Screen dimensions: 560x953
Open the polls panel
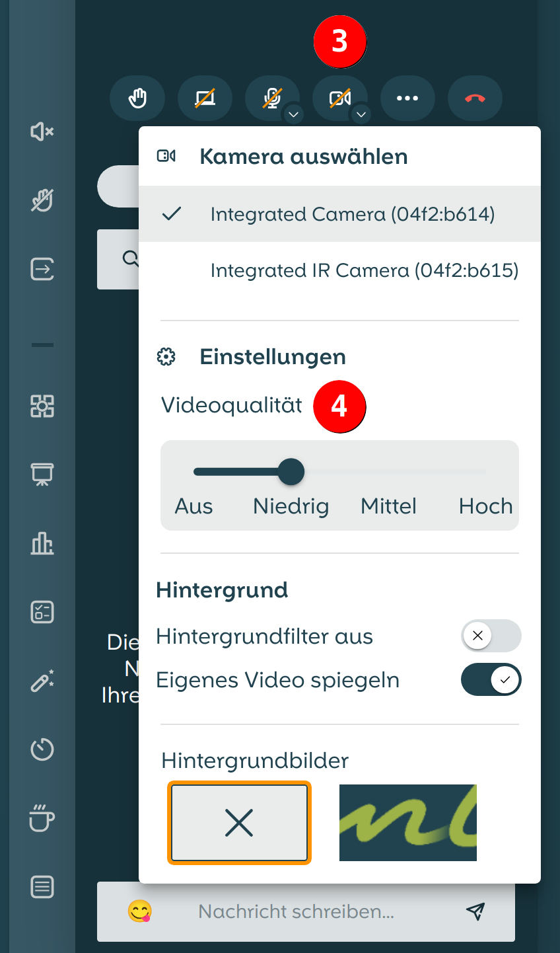point(42,543)
